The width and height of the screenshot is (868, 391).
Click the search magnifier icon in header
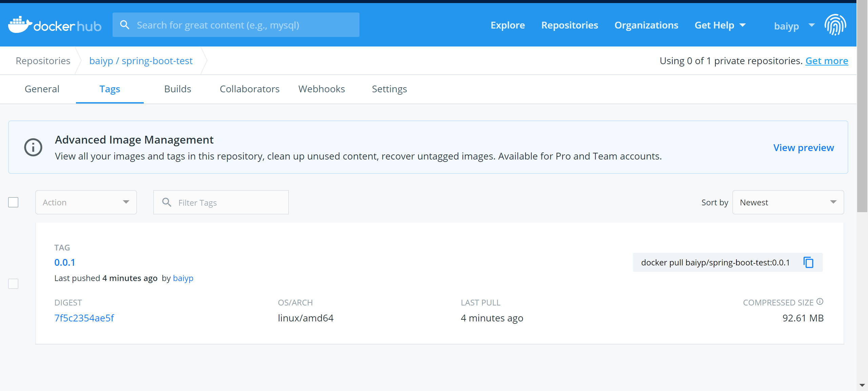[x=125, y=25]
